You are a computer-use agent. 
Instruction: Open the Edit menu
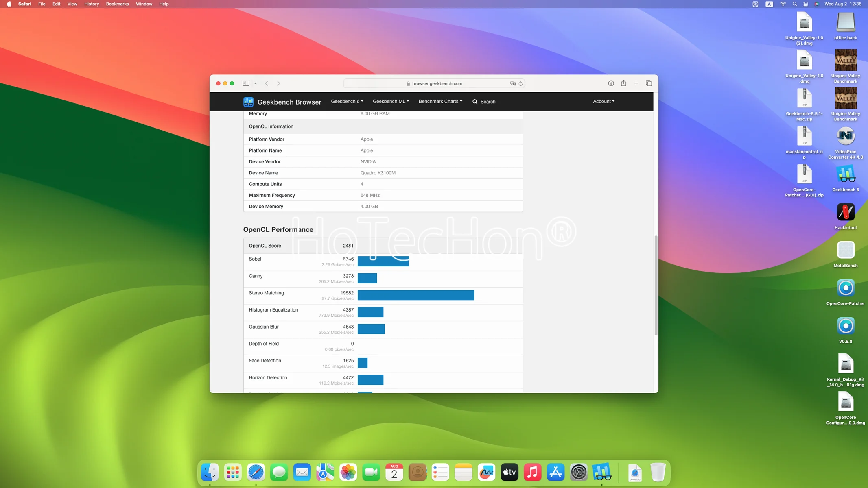[56, 4]
